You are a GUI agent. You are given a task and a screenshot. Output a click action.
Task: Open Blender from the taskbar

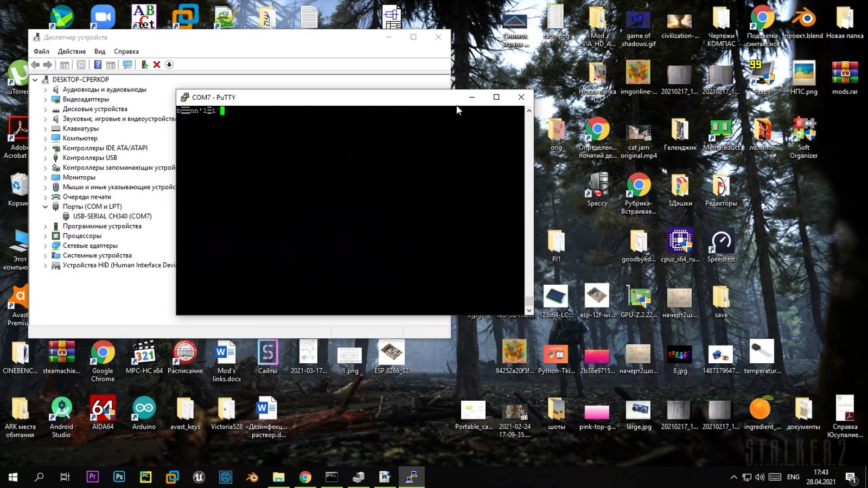252,477
